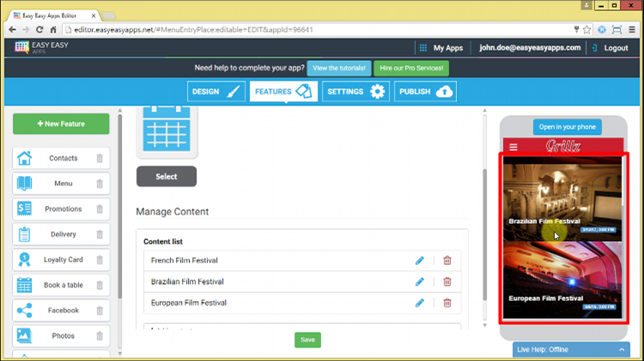644x361 pixels.
Task: Click the Easy Easy Apps logo
Action: [x=41, y=47]
